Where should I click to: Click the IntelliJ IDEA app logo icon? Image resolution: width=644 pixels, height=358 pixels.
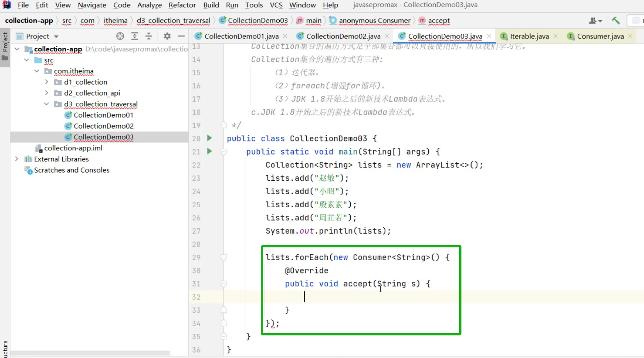point(7,5)
